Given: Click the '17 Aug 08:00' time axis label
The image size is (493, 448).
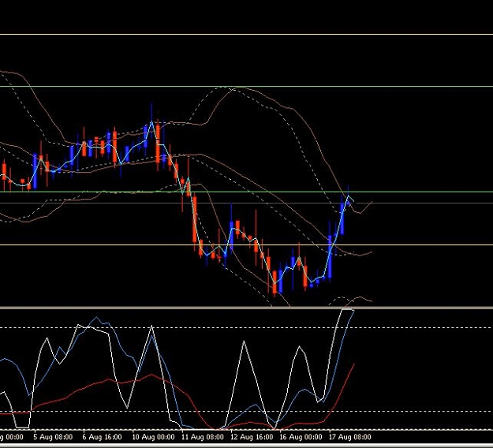Looking at the screenshot, I should (x=350, y=437).
